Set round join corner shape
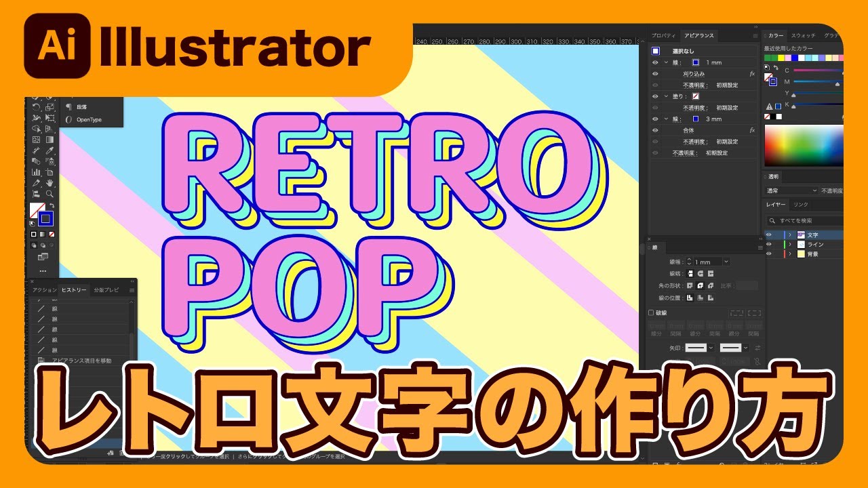 click(x=700, y=286)
